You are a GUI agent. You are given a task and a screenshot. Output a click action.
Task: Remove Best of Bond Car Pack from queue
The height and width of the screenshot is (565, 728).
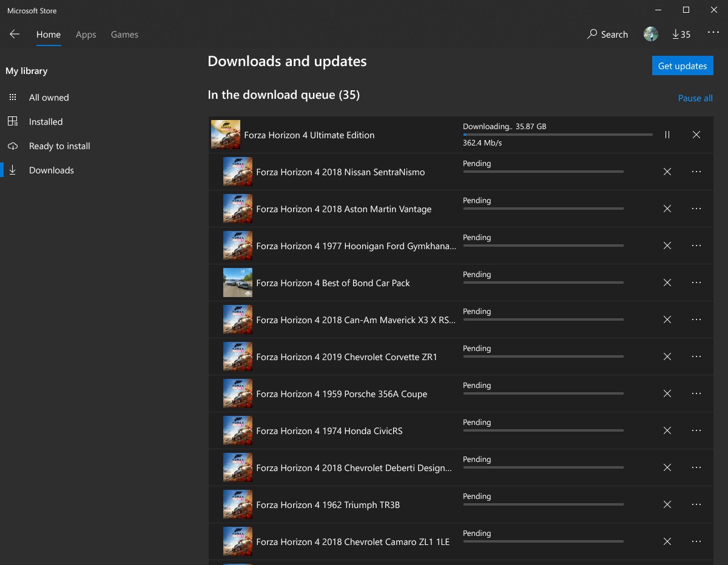(x=667, y=282)
